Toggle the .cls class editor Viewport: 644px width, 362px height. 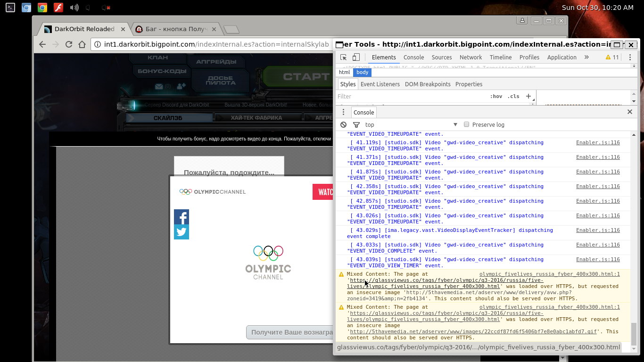coord(513,96)
